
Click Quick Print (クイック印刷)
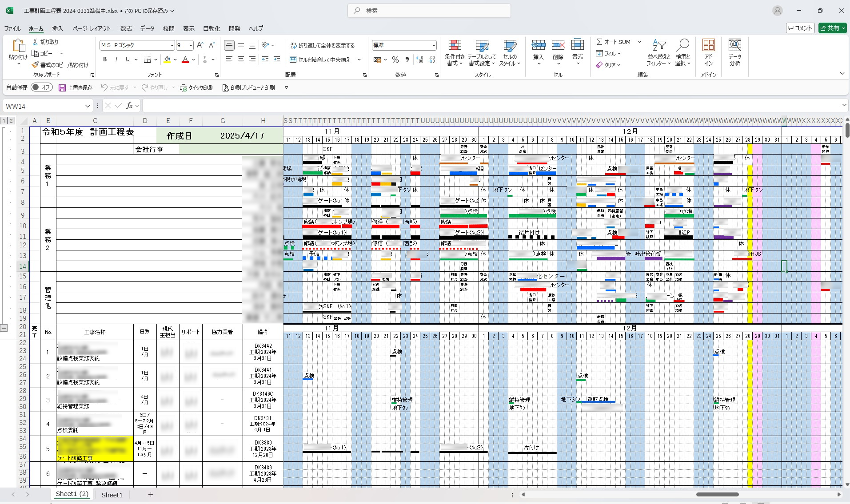(x=196, y=88)
